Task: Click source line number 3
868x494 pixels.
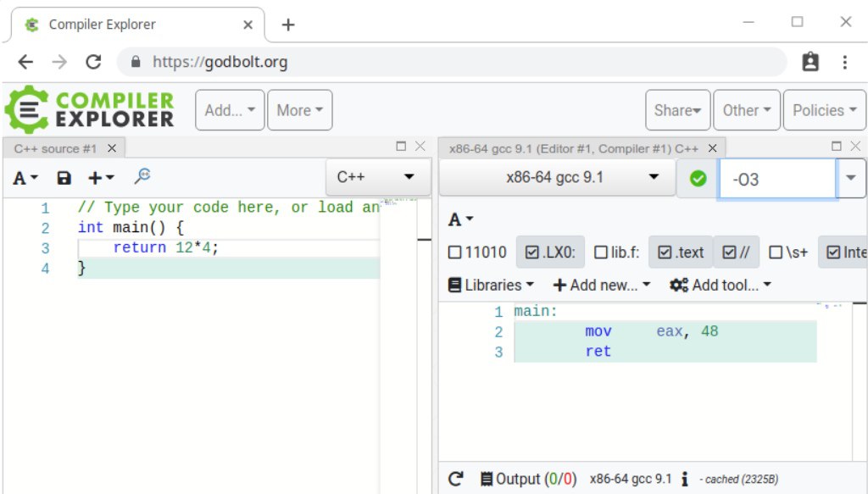Action: point(46,247)
